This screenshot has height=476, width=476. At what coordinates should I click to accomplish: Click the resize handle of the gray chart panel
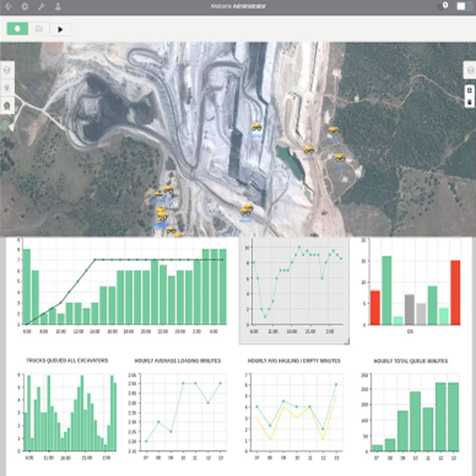[x=346, y=342]
